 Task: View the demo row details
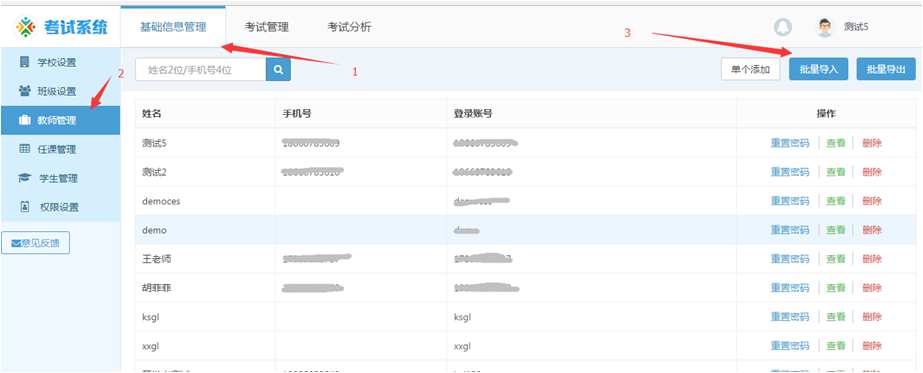(x=836, y=229)
